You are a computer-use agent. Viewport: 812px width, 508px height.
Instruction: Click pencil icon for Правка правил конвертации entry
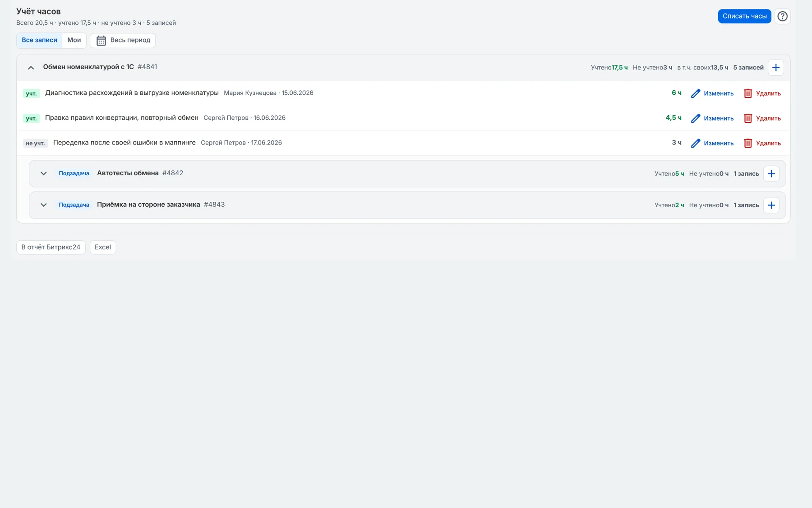[x=695, y=118]
